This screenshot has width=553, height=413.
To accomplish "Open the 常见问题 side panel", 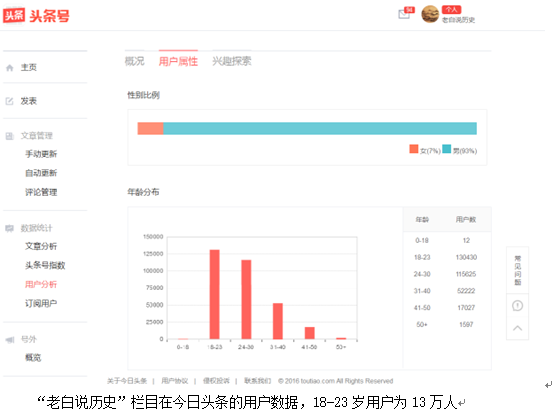I will (517, 270).
